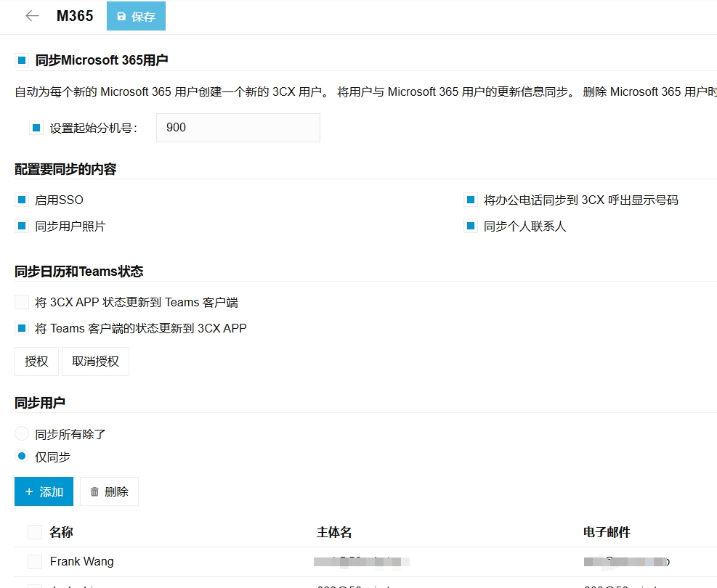
Task: Toggle the 同步个人联系人 checkbox
Action: pos(470,226)
